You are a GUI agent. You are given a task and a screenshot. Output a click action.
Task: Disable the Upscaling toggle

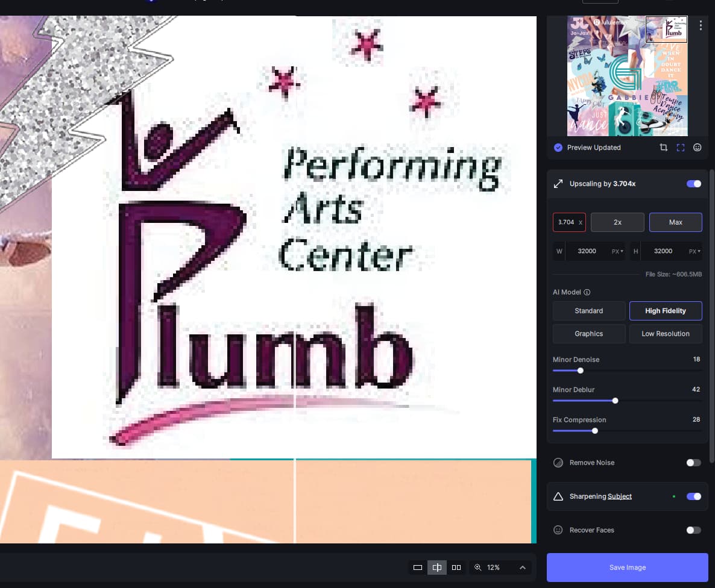(694, 184)
